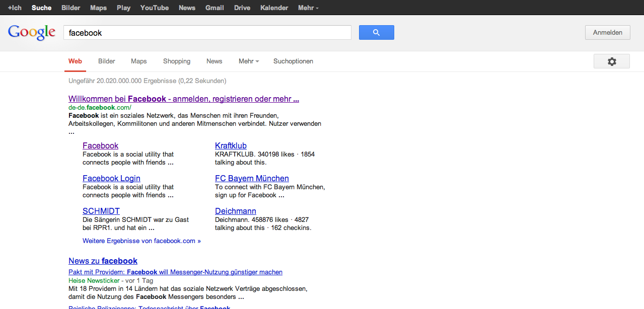Visit the FC Bayern München sitelink
Image resolution: width=644 pixels, height=309 pixels.
pos(252,179)
